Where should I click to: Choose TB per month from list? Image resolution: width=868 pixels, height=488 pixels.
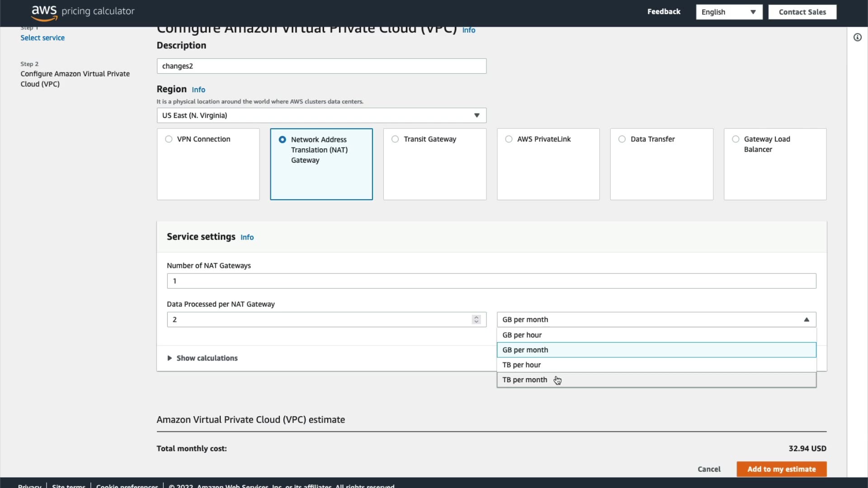525,380
